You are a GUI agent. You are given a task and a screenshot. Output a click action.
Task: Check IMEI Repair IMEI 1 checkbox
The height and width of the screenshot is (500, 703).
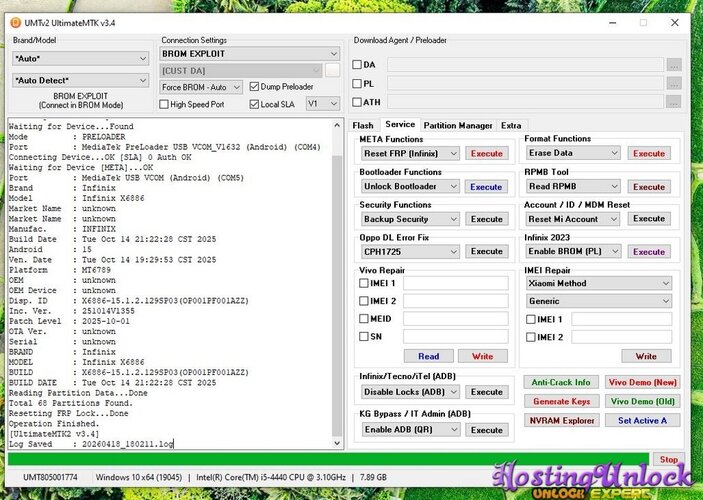pos(530,319)
